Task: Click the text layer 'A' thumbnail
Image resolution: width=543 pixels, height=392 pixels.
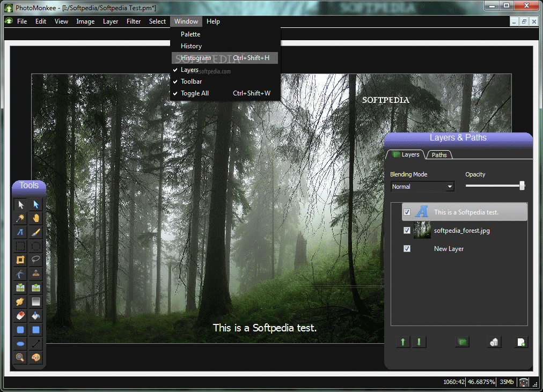Action: pyautogui.click(x=422, y=212)
